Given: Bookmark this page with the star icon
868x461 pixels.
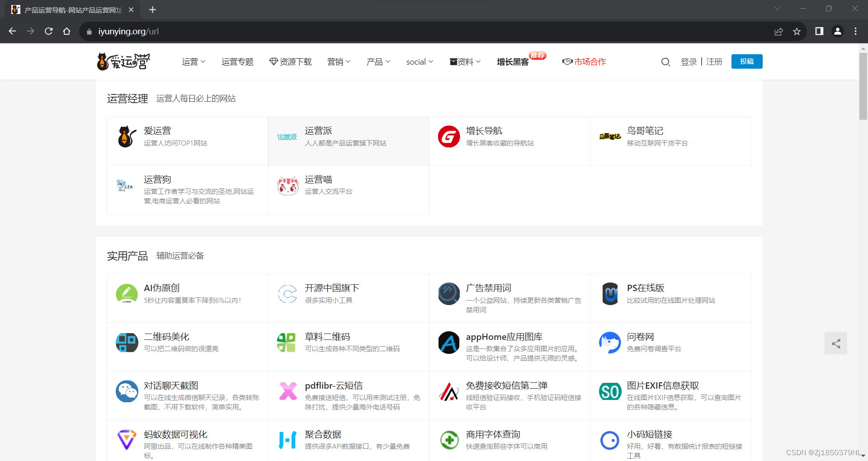Looking at the screenshot, I should pyautogui.click(x=797, y=31).
